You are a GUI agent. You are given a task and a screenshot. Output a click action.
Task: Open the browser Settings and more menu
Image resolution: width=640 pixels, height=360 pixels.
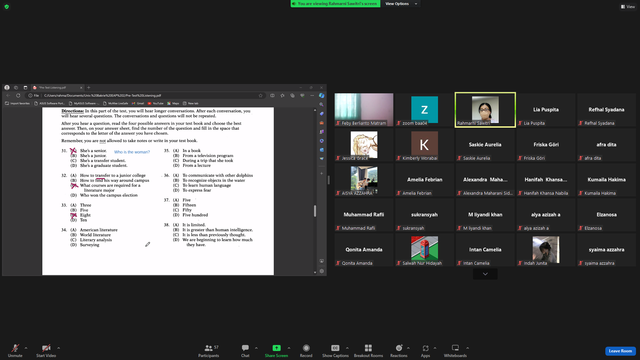[312, 96]
